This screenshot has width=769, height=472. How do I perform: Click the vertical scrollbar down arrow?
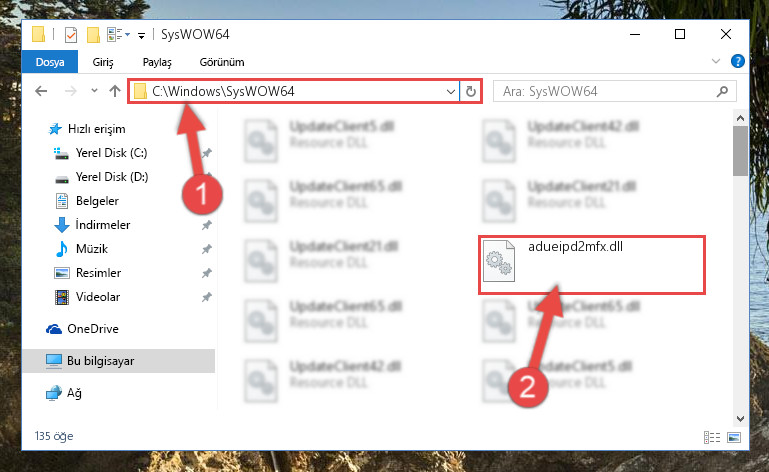[x=741, y=419]
